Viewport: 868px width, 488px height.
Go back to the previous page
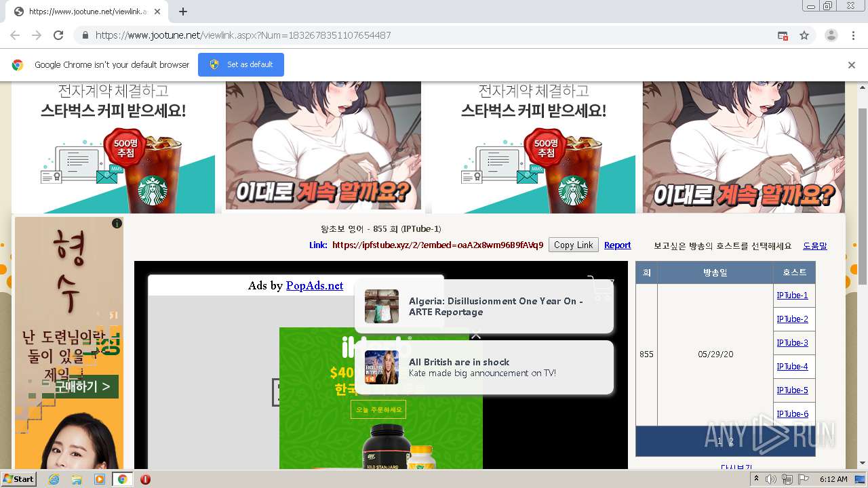(15, 35)
